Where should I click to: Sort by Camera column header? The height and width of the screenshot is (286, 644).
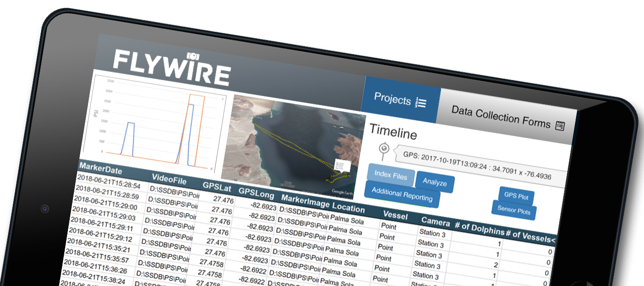(436, 222)
